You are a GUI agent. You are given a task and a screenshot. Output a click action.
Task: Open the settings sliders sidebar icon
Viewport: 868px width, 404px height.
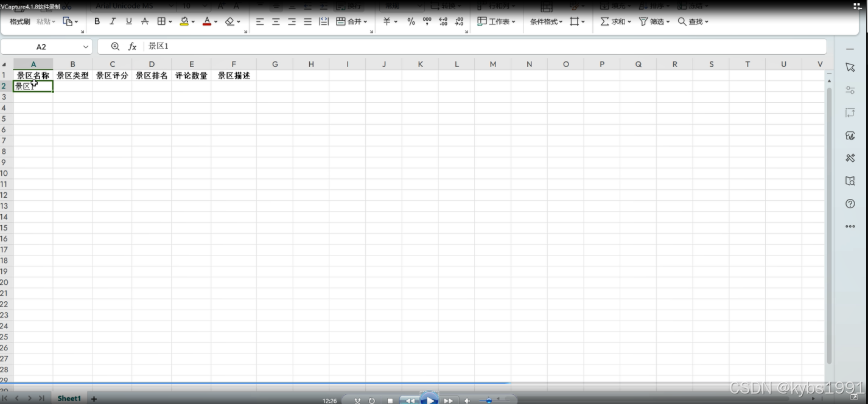tap(850, 90)
